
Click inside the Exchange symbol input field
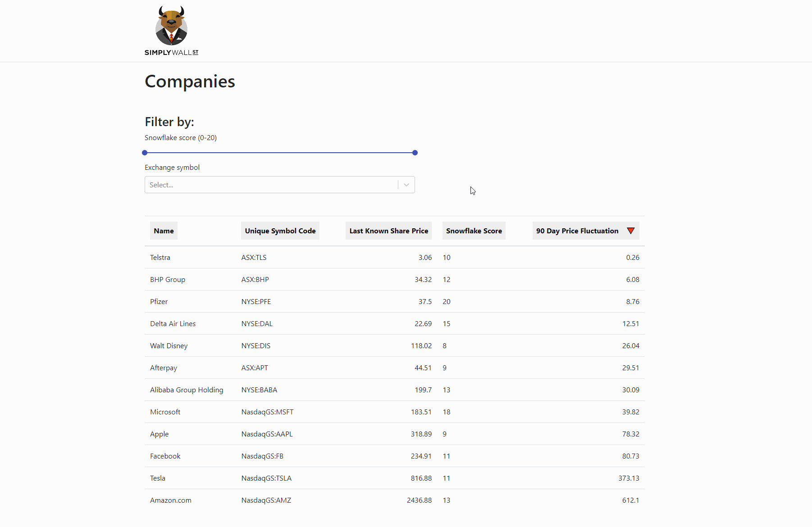click(x=270, y=185)
